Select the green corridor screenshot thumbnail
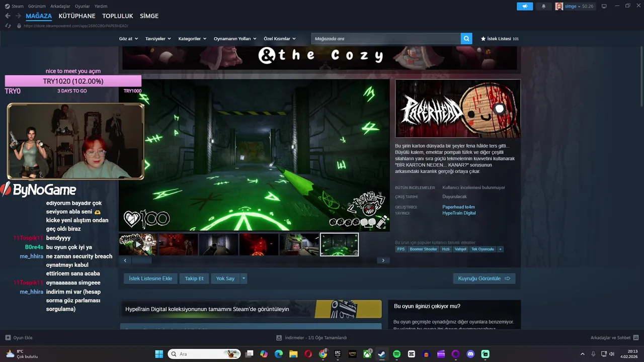Viewport: 644px width, 362px height. click(x=340, y=244)
